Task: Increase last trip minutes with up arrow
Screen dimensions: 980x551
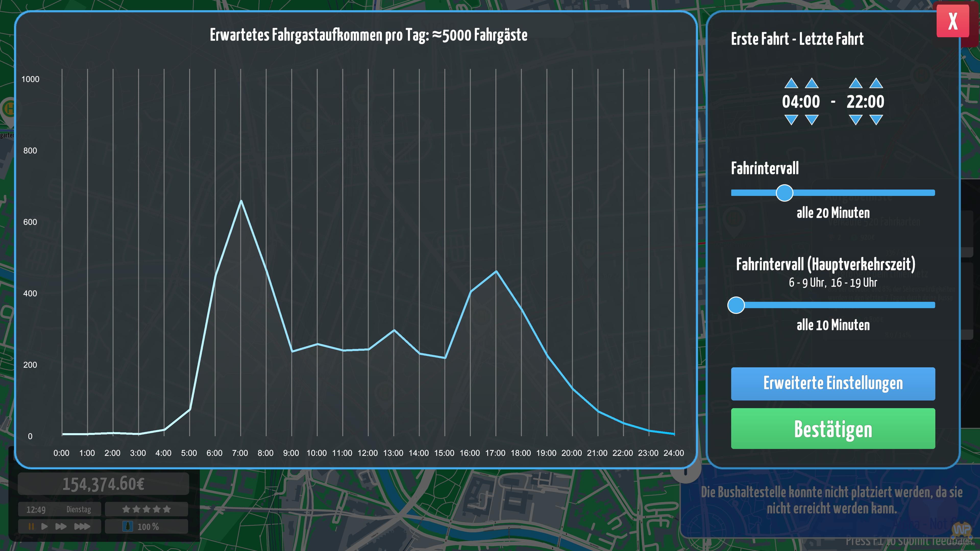Action: pyautogui.click(x=876, y=83)
